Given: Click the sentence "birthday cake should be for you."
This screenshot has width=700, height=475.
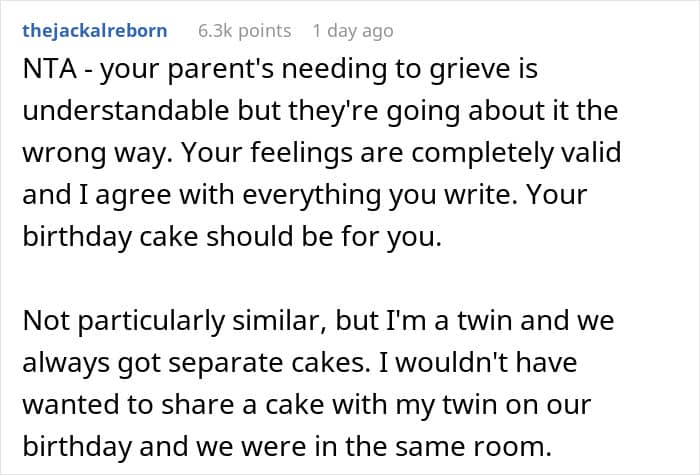Looking at the screenshot, I should tap(232, 236).
